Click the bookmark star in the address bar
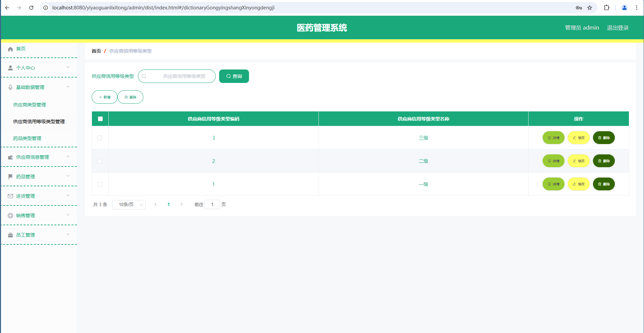This screenshot has height=333, width=644. (590, 7)
